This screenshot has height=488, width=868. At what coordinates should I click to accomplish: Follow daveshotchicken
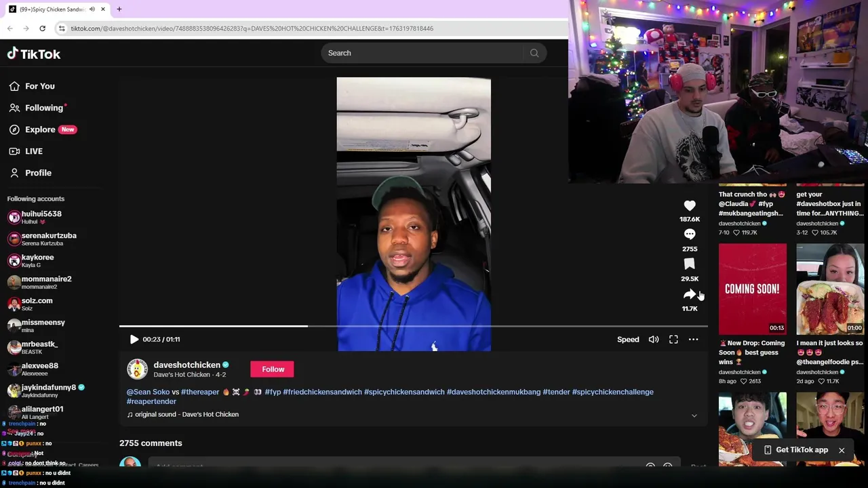273,369
